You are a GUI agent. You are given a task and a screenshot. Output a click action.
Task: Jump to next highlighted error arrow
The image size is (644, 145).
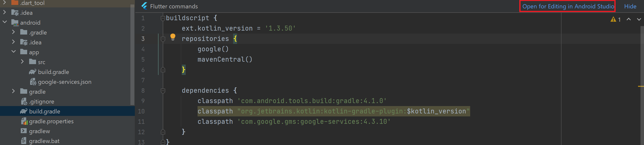[639, 19]
